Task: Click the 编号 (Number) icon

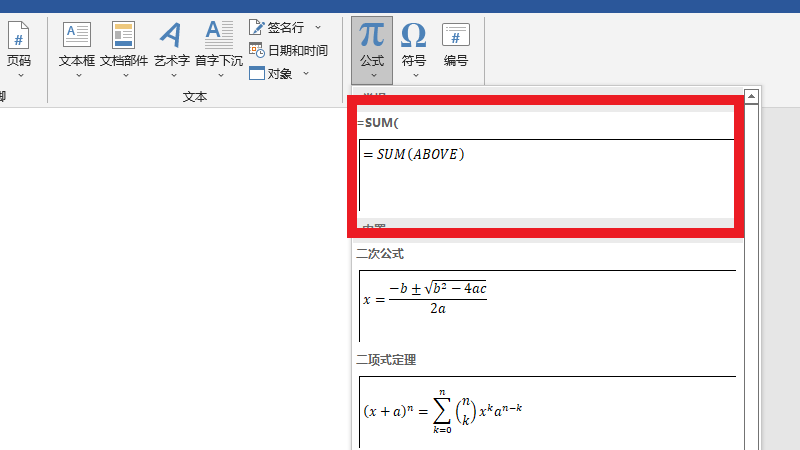Action: tap(456, 36)
